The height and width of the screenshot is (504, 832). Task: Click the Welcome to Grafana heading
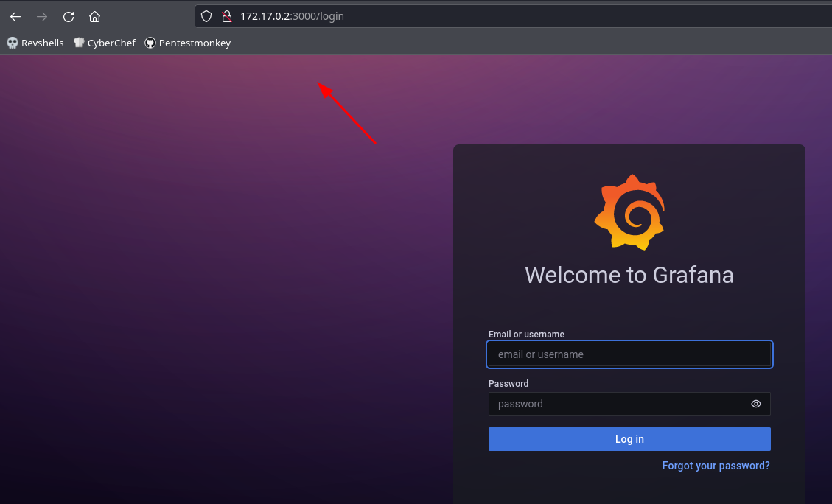(x=629, y=275)
